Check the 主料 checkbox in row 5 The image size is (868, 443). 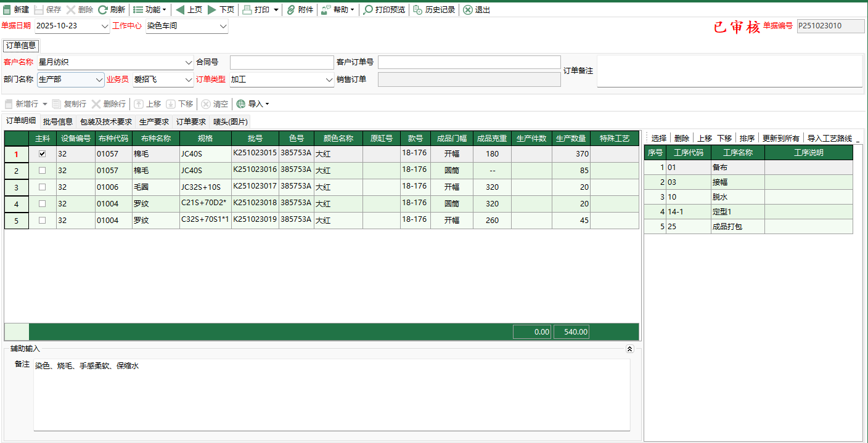pyautogui.click(x=43, y=221)
